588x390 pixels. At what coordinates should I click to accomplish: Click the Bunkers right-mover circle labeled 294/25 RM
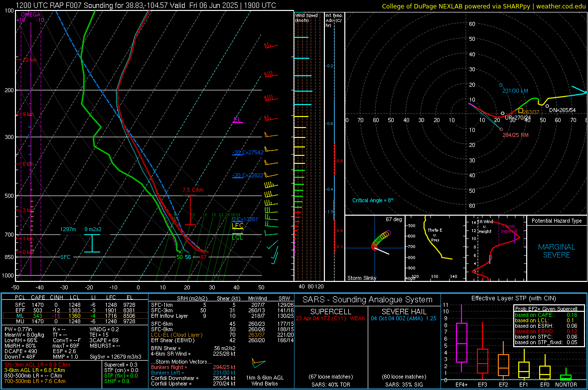click(x=501, y=130)
